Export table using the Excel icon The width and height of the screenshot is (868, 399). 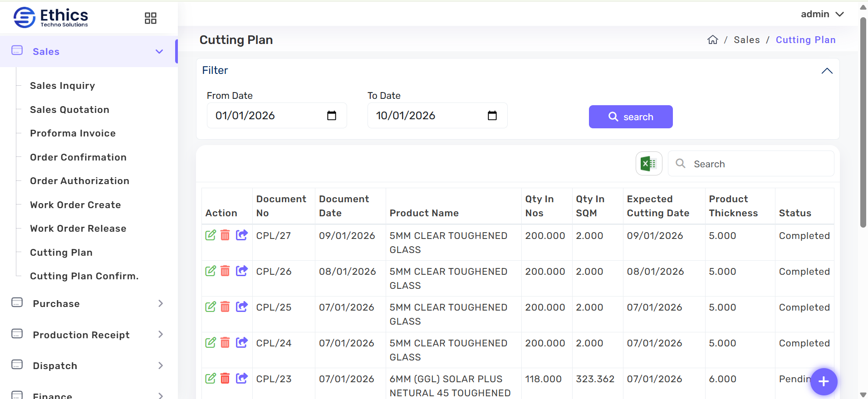(x=648, y=164)
